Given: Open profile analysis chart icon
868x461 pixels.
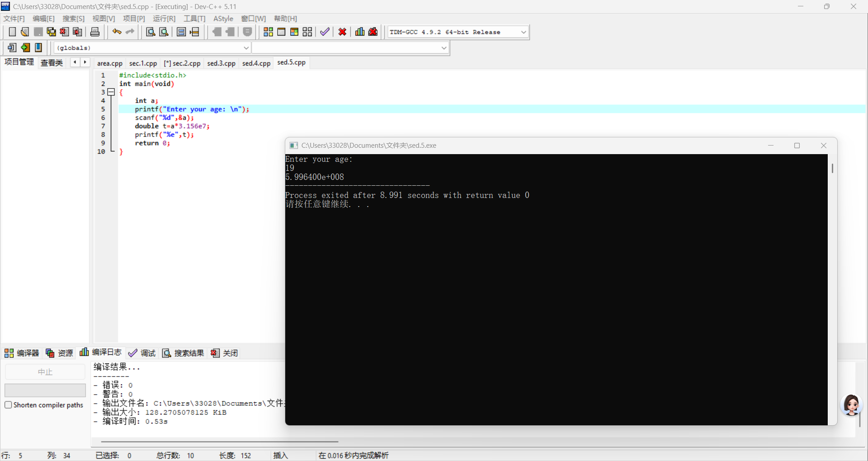Looking at the screenshot, I should 360,32.
